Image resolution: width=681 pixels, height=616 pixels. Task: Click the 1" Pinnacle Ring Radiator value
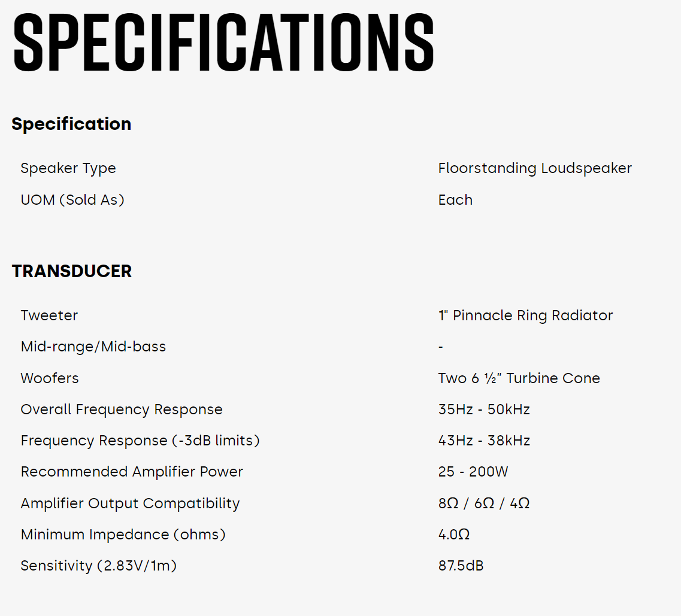point(525,315)
